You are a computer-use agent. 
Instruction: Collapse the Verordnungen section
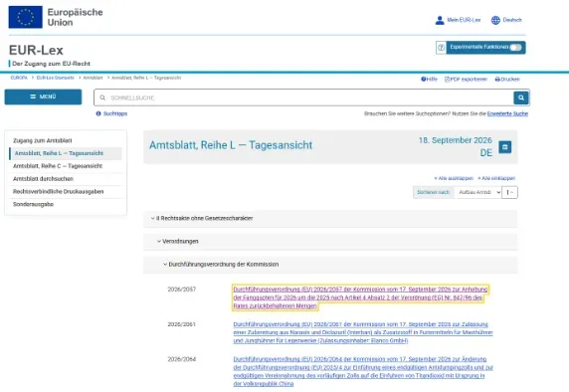[x=330, y=242]
